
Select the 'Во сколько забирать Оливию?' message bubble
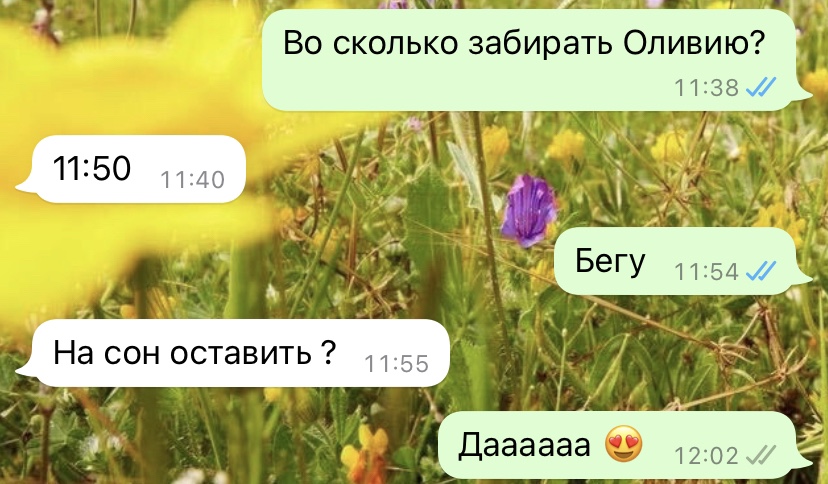(537, 60)
